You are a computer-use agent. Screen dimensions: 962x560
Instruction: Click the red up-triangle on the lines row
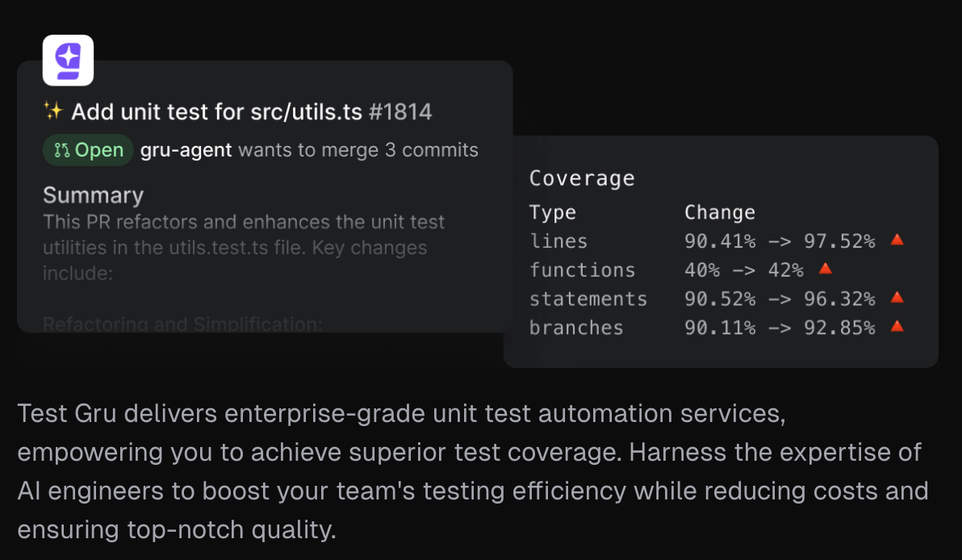(x=896, y=240)
